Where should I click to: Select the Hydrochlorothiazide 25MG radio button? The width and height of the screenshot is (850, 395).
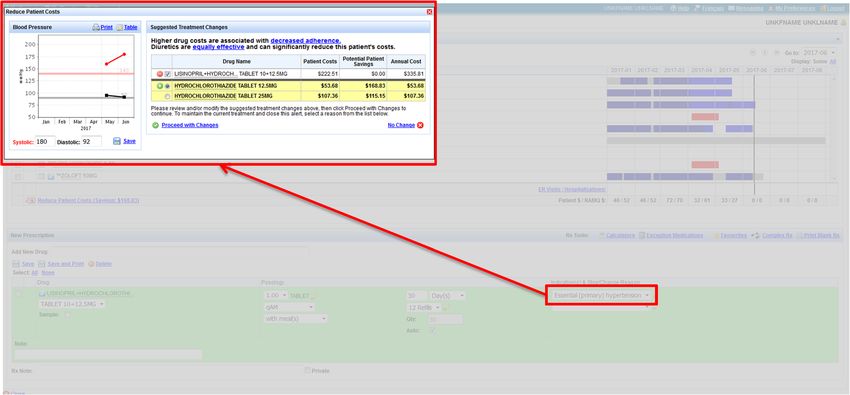(x=168, y=96)
